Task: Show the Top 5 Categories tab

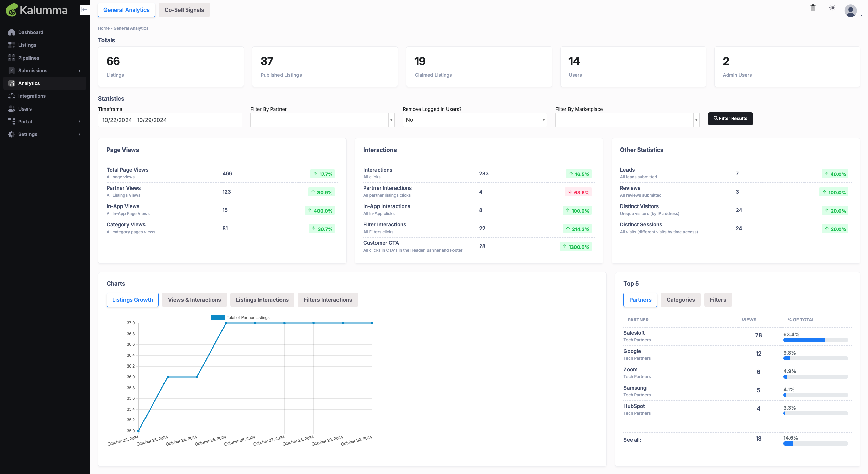Action: pyautogui.click(x=680, y=300)
